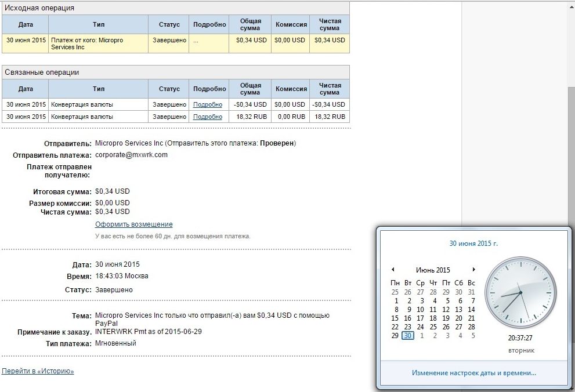The height and width of the screenshot is (392, 575).
Task: Select day 5 of July in calendar
Action: coord(473,336)
